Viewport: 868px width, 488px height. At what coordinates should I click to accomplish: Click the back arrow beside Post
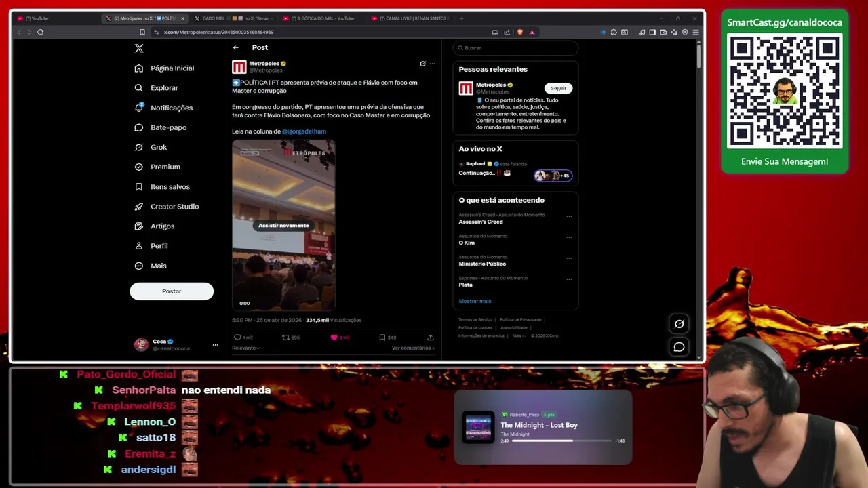click(x=235, y=47)
